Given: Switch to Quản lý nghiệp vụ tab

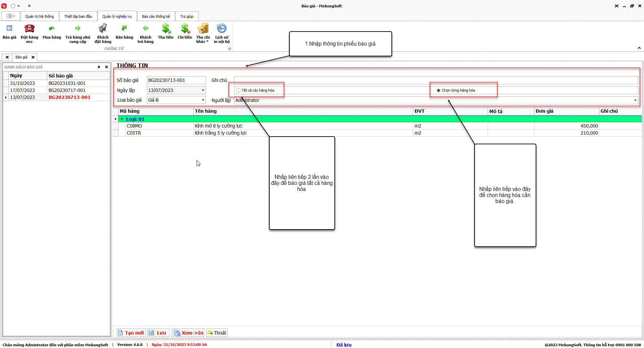Looking at the screenshot, I should 117,16.
